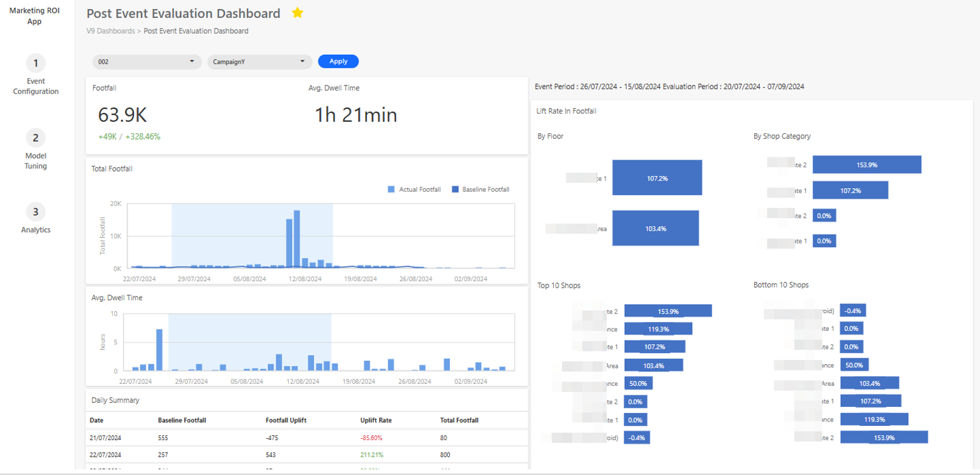Toggle the Actual Footfall legend swatch
Viewport: 980px width, 475px height.
click(x=391, y=189)
